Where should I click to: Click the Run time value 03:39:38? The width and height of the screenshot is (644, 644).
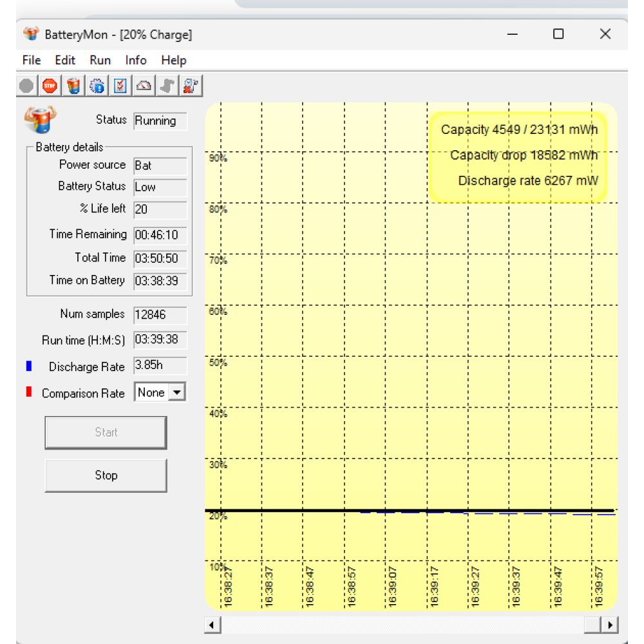click(x=160, y=339)
